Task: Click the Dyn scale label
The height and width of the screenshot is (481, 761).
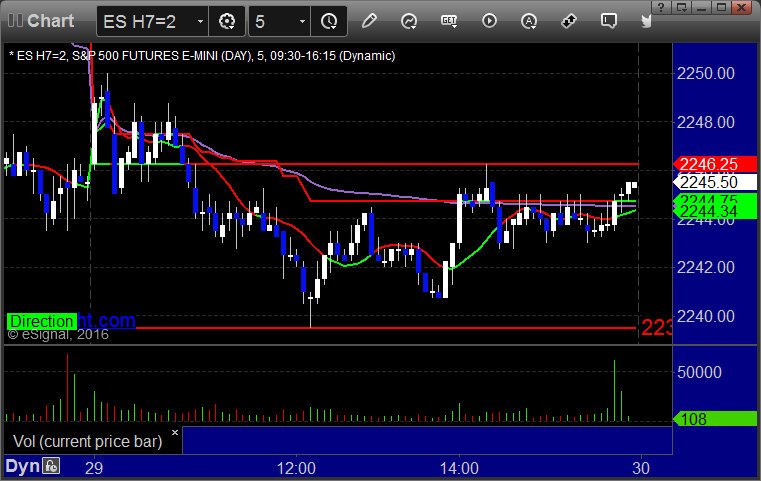Action: pyautogui.click(x=22, y=466)
